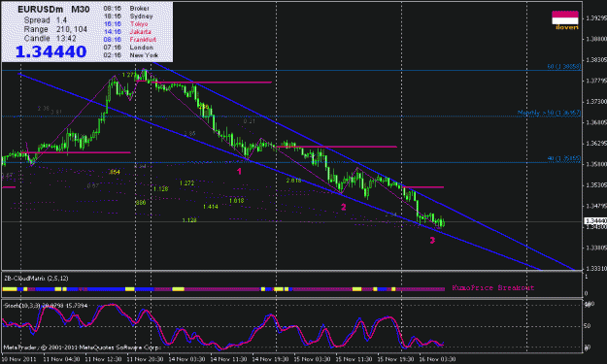
Task: Click the 15 Nov 03:30 time label
Action: (312, 359)
